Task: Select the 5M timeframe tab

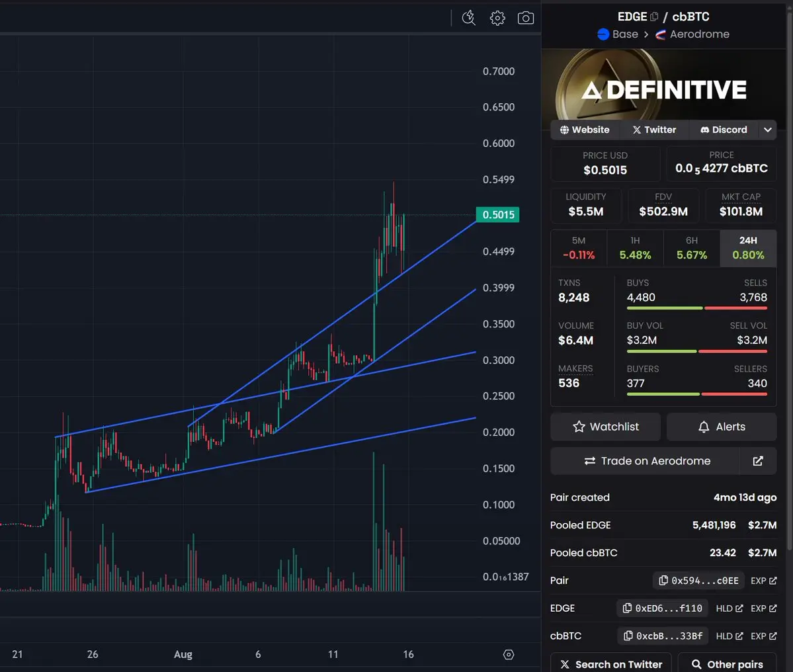Action: [x=579, y=248]
